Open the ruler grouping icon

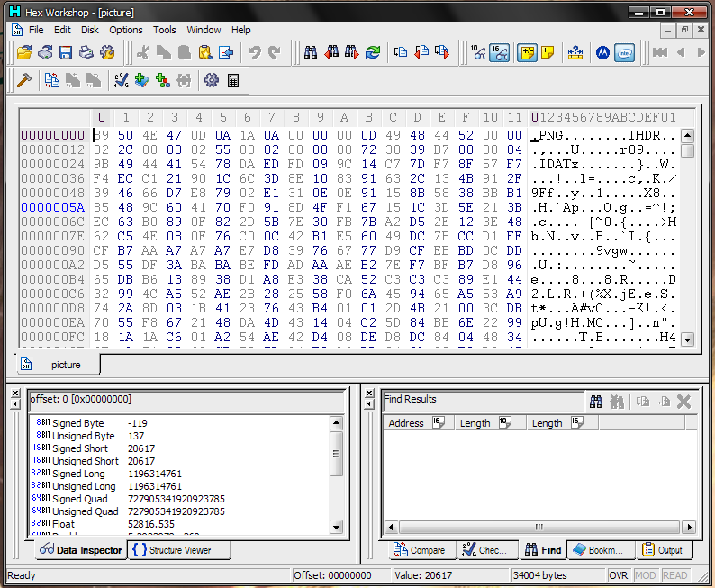575,52
